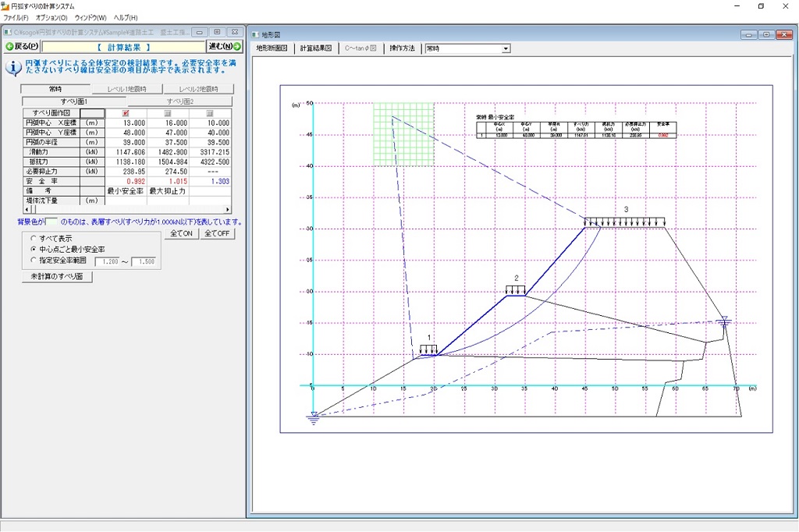
Task: Click the safety factor lower bound field 1.200
Action: pyautogui.click(x=107, y=261)
